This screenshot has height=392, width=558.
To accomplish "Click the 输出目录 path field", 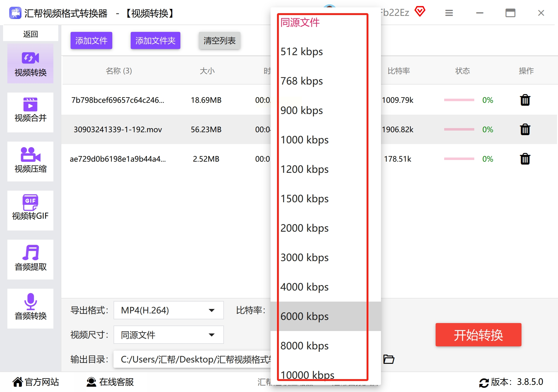I will 192,359.
